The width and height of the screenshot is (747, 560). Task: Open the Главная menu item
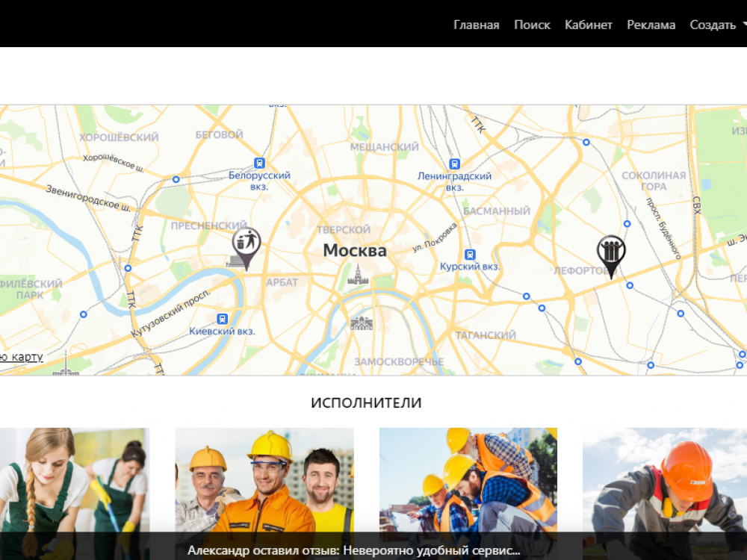point(476,25)
